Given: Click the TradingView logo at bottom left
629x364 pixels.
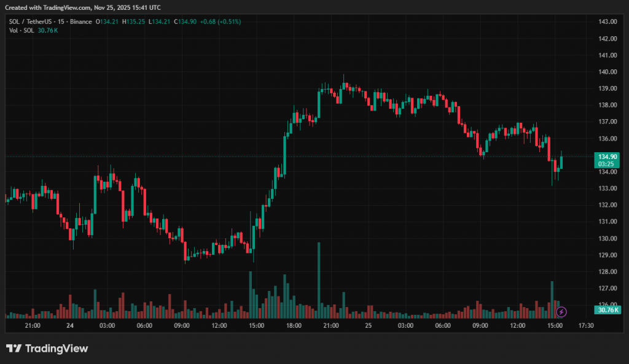Looking at the screenshot, I should (x=47, y=349).
